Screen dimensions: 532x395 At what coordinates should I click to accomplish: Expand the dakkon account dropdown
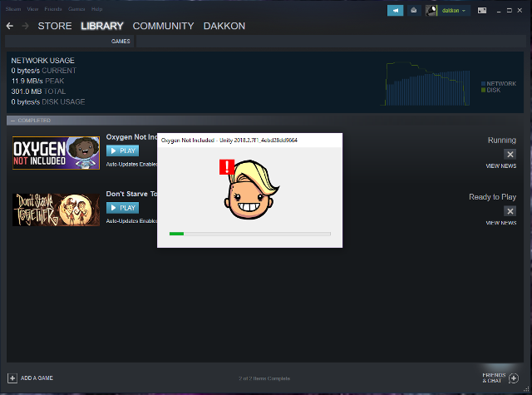pos(453,11)
